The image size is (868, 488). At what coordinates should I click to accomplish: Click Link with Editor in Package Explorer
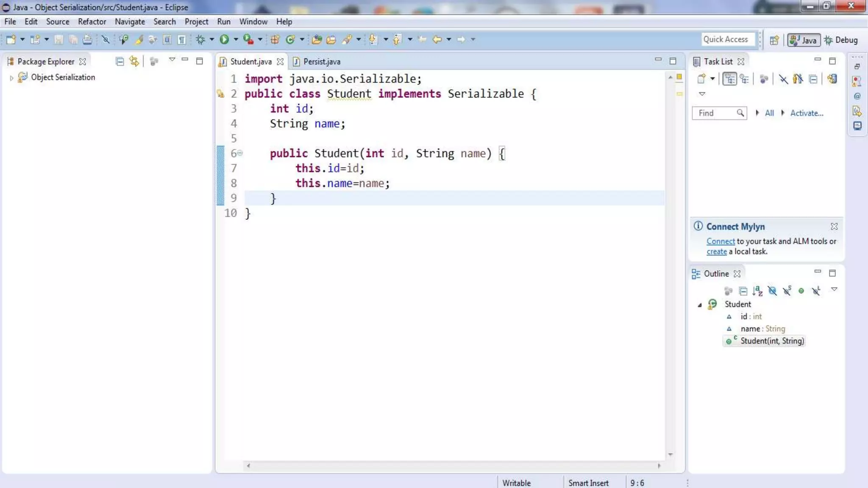click(134, 61)
